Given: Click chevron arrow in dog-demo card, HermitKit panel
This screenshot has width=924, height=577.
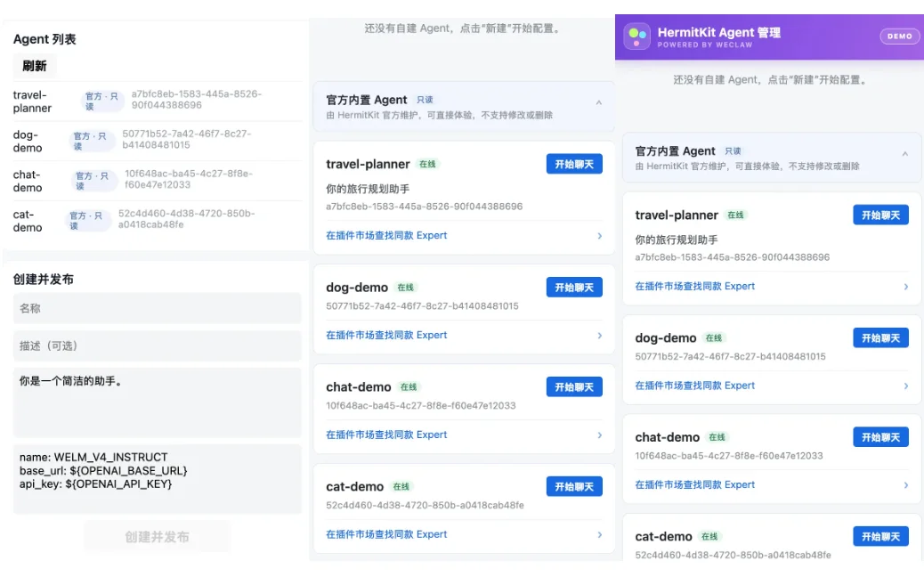Looking at the screenshot, I should point(905,386).
